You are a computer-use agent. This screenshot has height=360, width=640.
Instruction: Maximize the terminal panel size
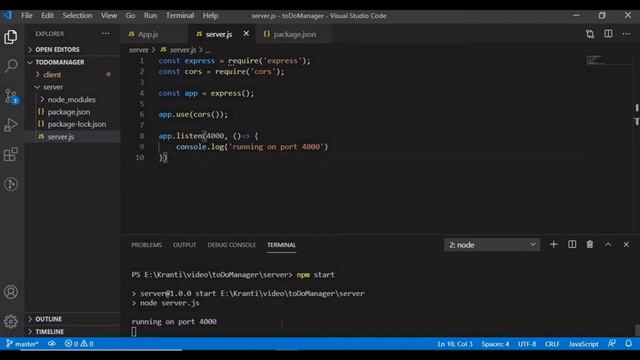[608, 244]
